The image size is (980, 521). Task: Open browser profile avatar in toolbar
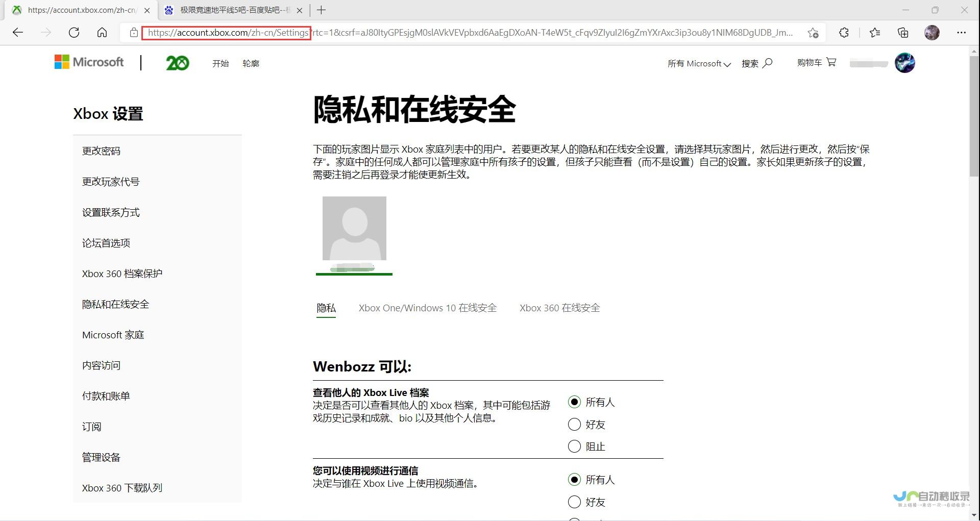(932, 33)
